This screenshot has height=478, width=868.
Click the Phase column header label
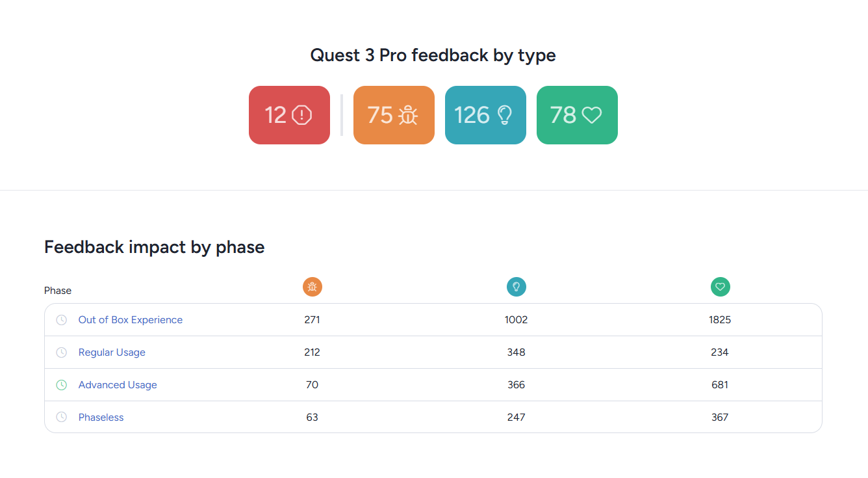coord(58,291)
